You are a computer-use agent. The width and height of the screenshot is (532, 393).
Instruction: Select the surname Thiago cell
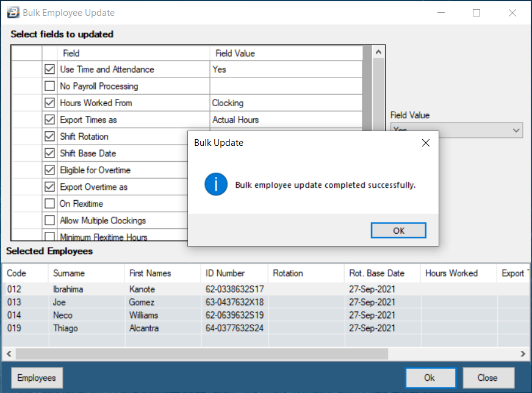pos(87,328)
